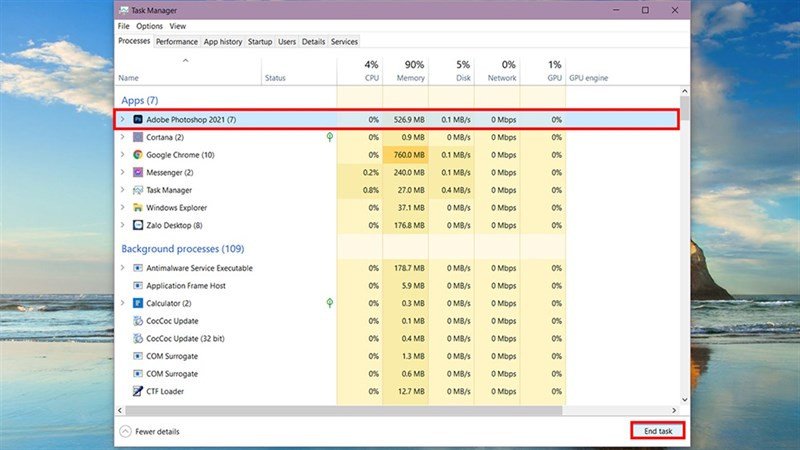Select the Calculator process icon
800x450 pixels.
point(137,303)
